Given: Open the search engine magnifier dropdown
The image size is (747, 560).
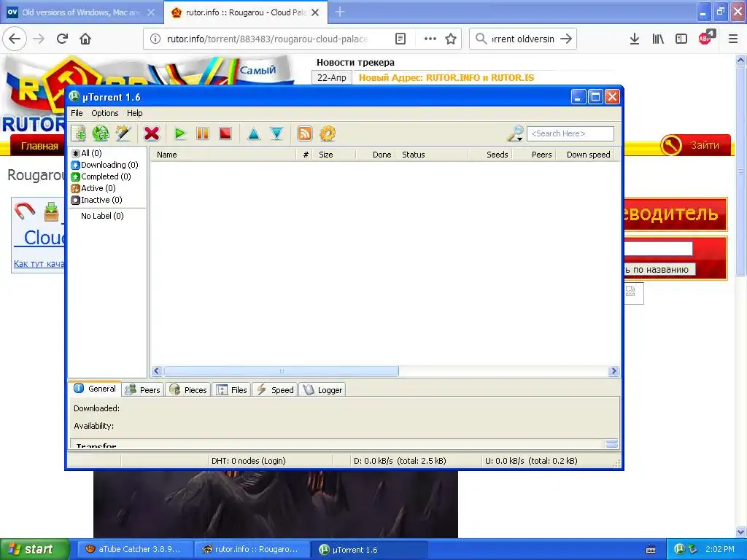Looking at the screenshot, I should pos(516,133).
